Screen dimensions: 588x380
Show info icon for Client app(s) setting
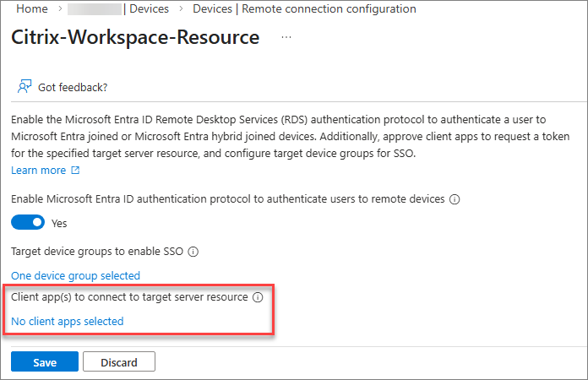pos(259,297)
